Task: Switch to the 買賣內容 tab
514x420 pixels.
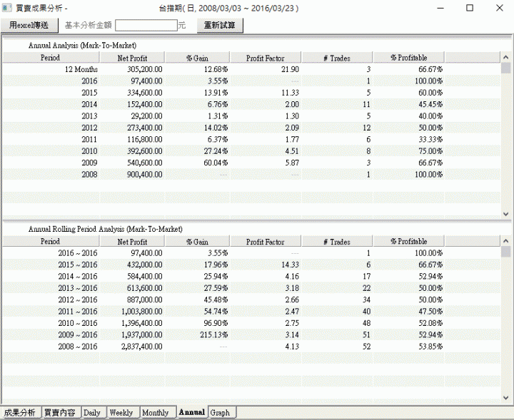Action: [x=60, y=412]
